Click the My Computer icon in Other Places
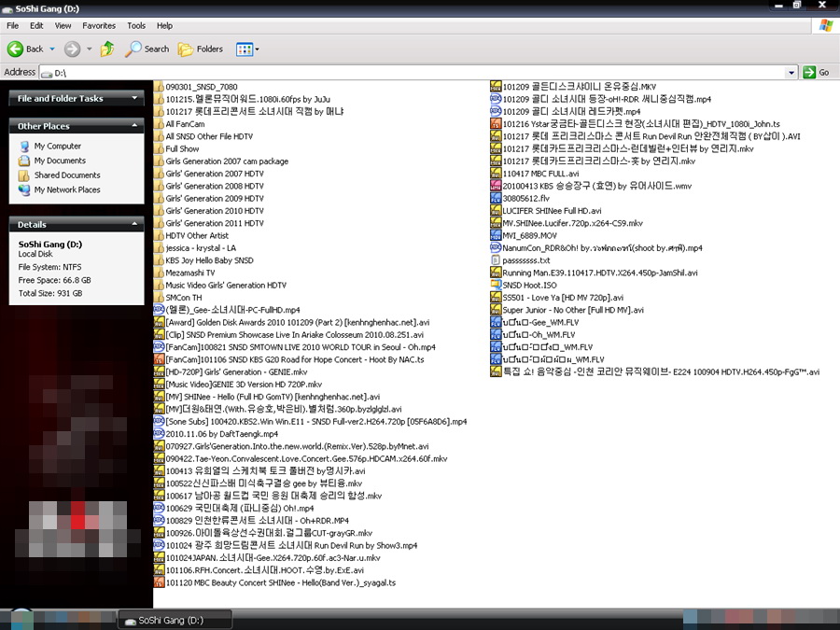840x630 pixels. click(24, 146)
